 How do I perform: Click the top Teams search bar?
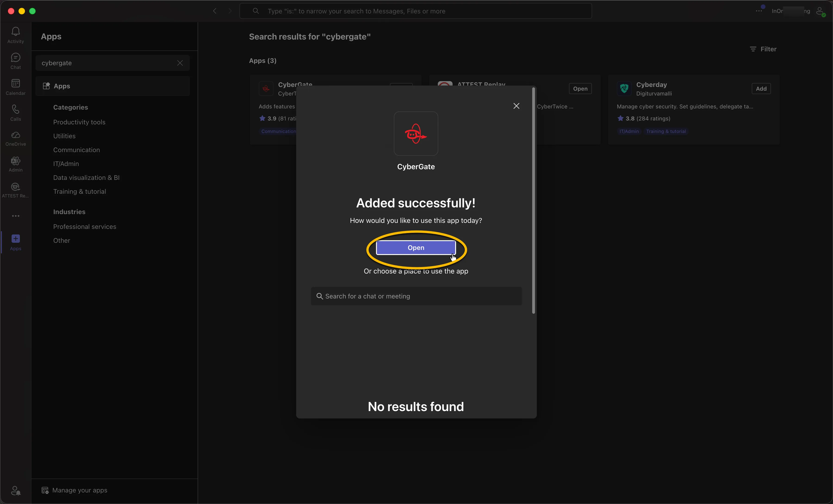tap(416, 11)
